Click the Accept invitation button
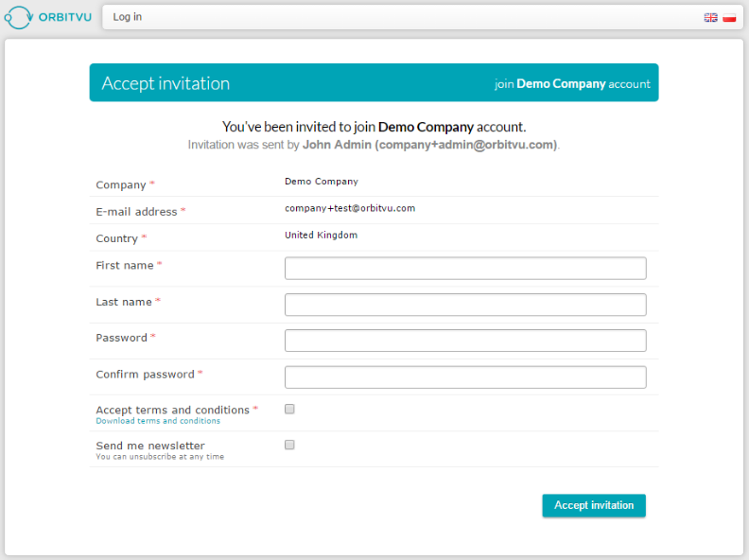The image size is (749, 560). (594, 505)
